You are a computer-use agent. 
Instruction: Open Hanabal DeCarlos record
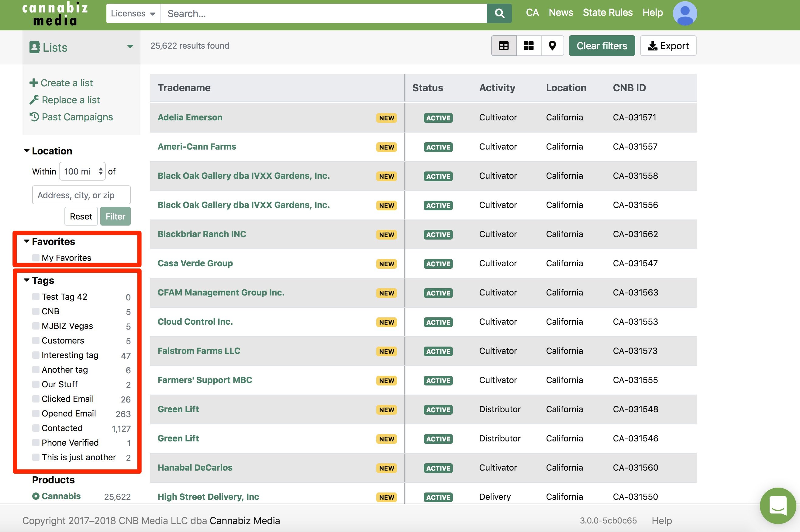click(x=195, y=468)
